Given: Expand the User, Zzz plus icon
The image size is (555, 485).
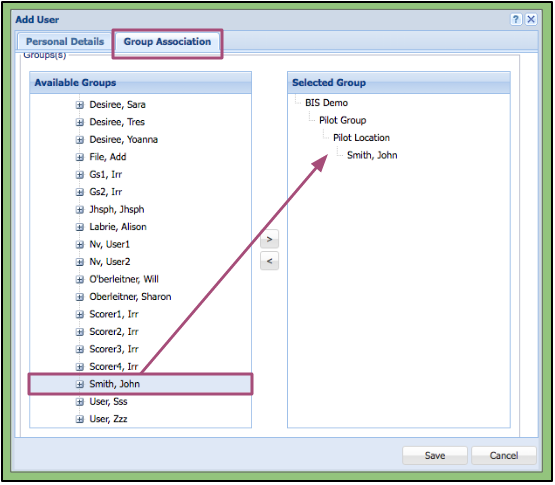Looking at the screenshot, I should pyautogui.click(x=80, y=419).
